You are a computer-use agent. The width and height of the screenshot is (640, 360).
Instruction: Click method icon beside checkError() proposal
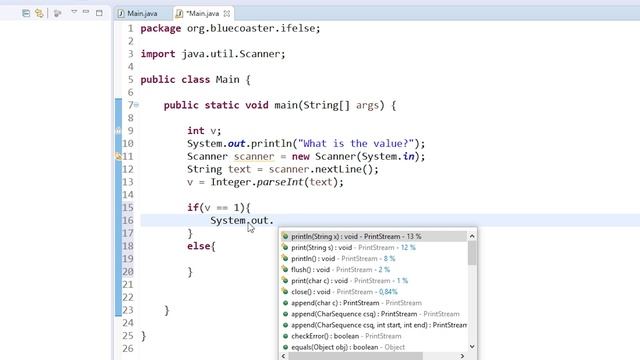point(285,336)
